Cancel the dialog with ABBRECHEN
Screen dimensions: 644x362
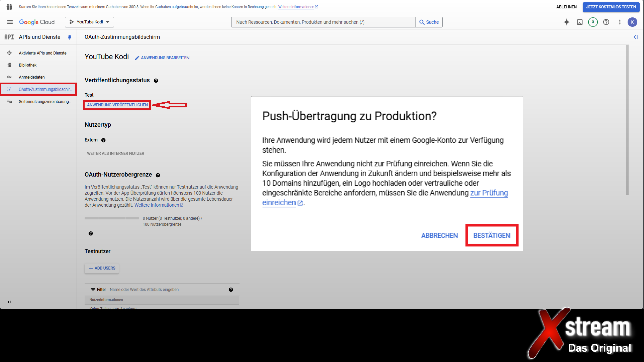439,235
